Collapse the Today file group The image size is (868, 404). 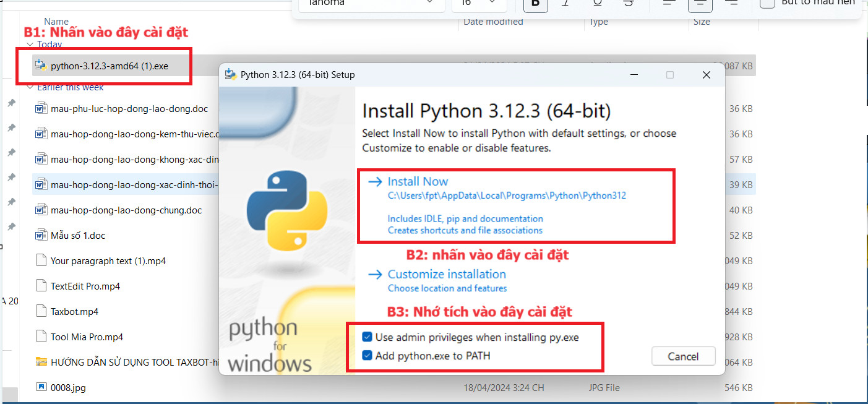tap(29, 45)
